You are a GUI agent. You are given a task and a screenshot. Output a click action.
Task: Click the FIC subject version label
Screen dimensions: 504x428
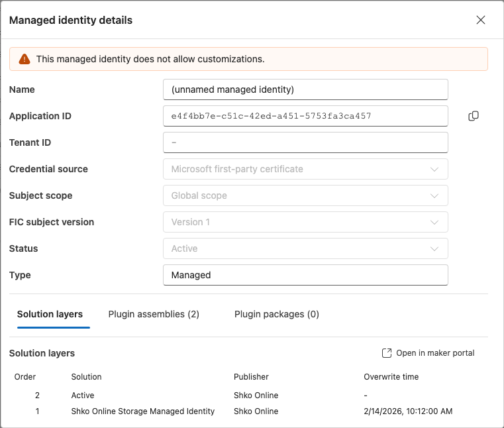pyautogui.click(x=52, y=222)
